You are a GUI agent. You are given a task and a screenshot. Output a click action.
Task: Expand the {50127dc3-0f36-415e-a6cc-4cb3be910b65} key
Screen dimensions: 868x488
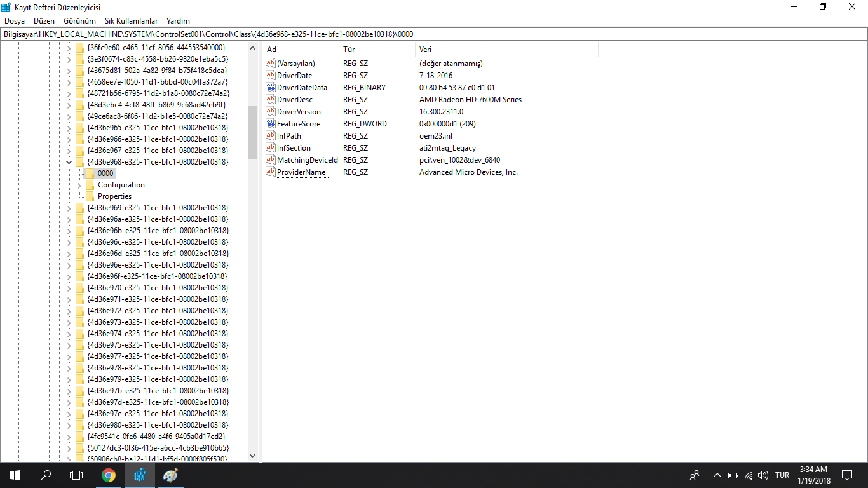[x=69, y=448]
